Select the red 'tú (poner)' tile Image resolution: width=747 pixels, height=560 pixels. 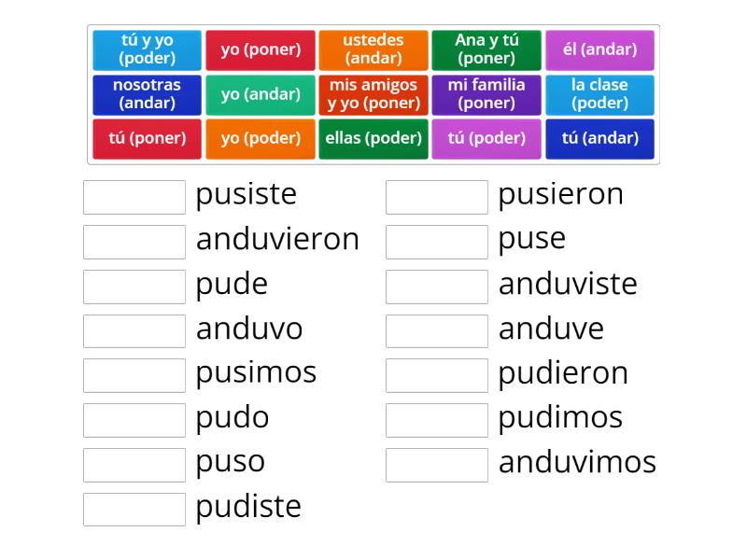148,138
